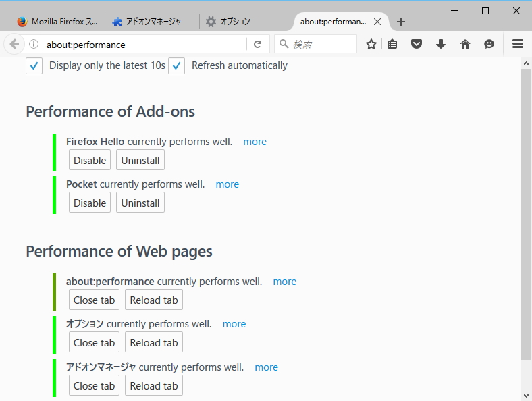Toggle Refresh automatically checkbox
Image resolution: width=532 pixels, height=401 pixels.
176,65
